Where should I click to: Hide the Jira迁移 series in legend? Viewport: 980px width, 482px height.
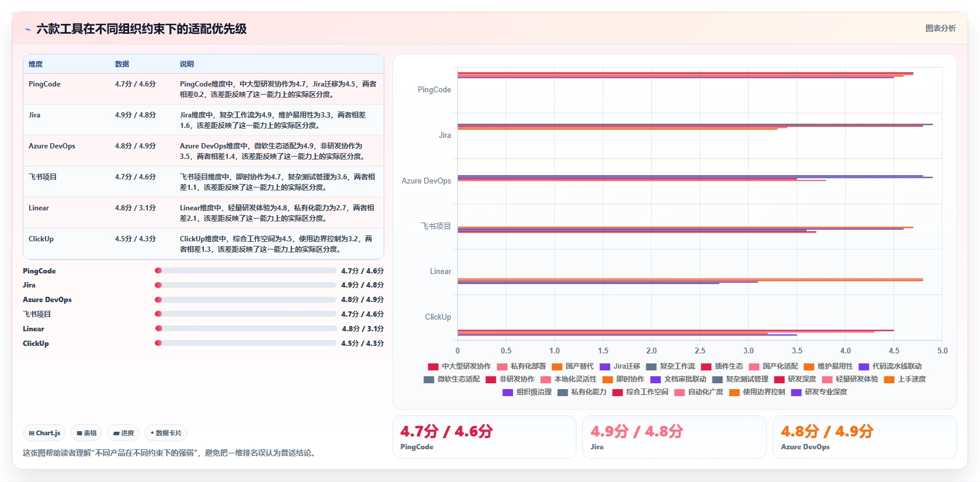pos(620,366)
